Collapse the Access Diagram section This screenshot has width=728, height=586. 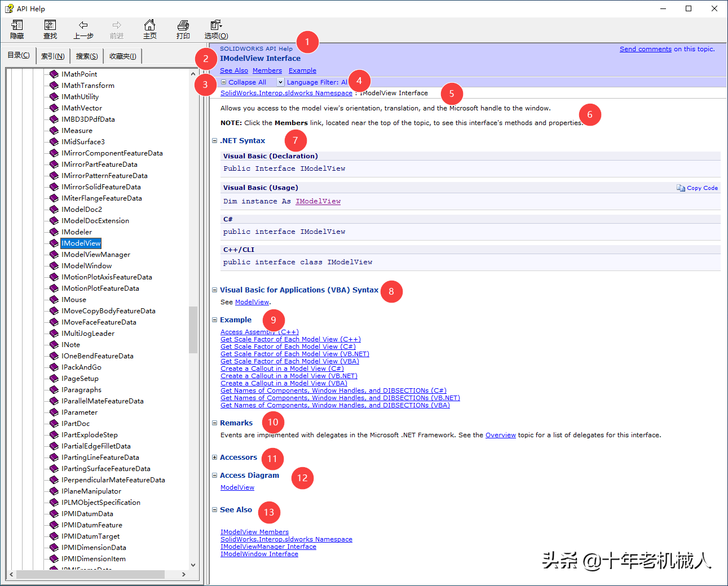coord(214,476)
